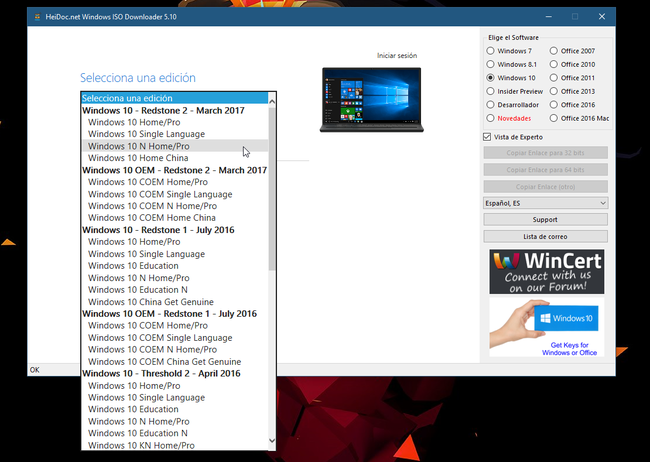Click the WinCert forum banner
Screen dimensions: 650x462
click(x=546, y=271)
